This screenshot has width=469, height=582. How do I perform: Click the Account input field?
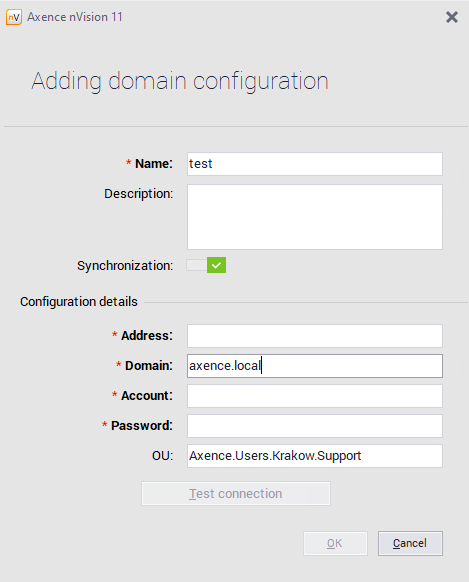click(315, 396)
